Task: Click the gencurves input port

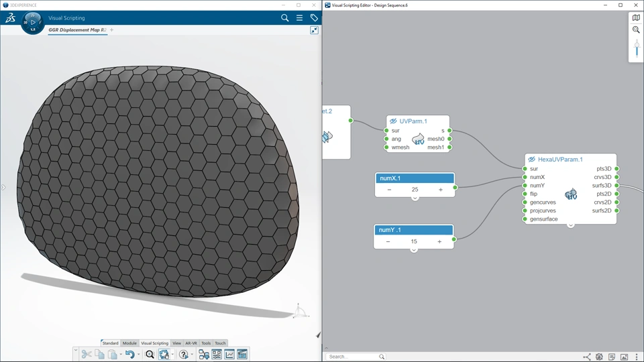Action: (x=525, y=202)
